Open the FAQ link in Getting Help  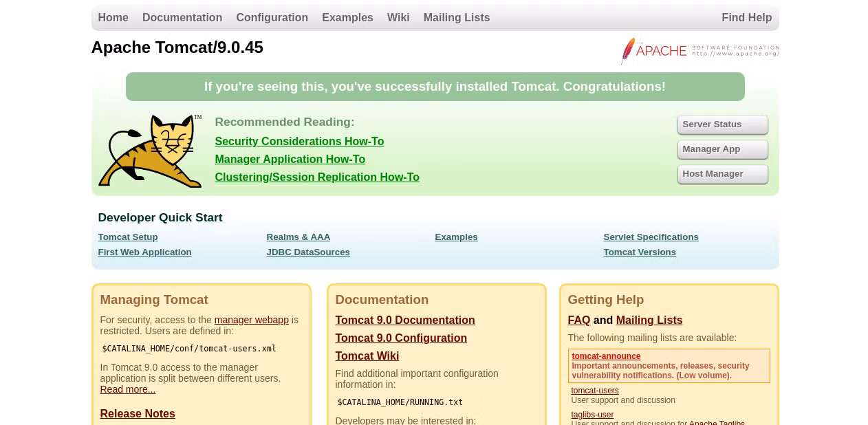tap(579, 320)
